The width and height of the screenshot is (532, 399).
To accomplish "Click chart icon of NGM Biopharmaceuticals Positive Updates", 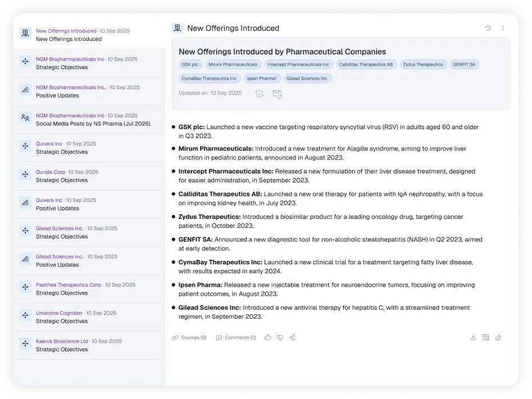I will [x=25, y=90].
